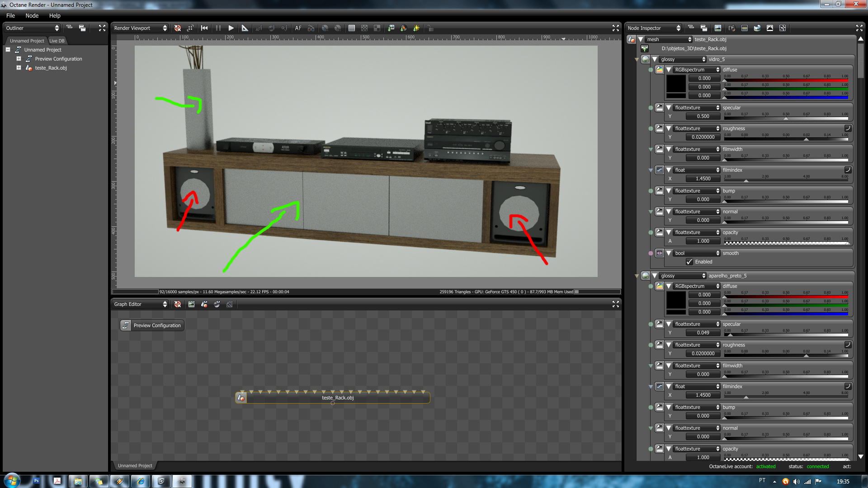Screen dimensions: 868x488
Task: Open the Node menu
Action: coord(32,15)
